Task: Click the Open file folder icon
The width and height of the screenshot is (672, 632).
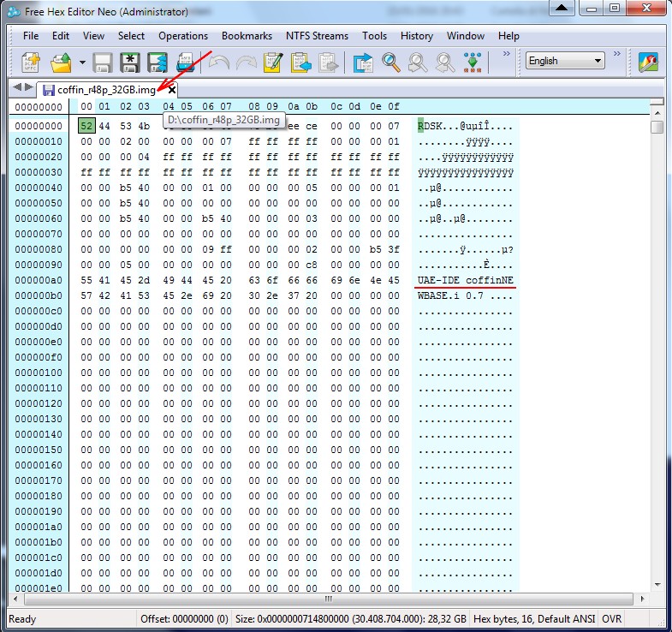Action: 61,62
